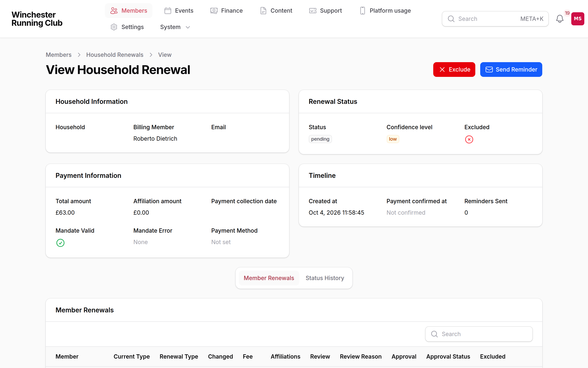
Task: Open the MS user avatar menu
Action: (x=578, y=19)
